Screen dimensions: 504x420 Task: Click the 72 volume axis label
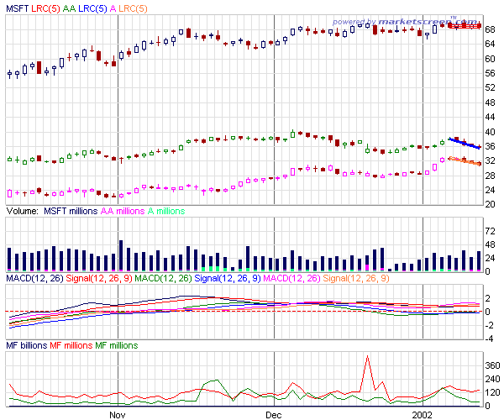[490, 231]
